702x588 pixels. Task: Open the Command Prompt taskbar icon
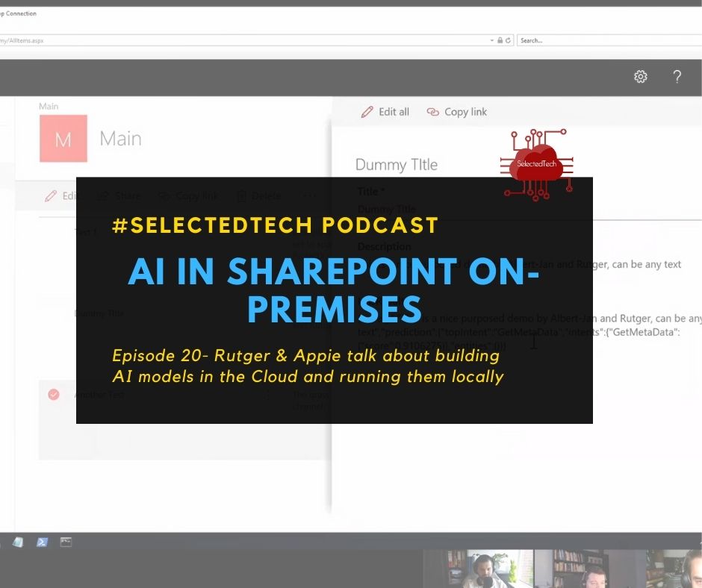(66, 542)
